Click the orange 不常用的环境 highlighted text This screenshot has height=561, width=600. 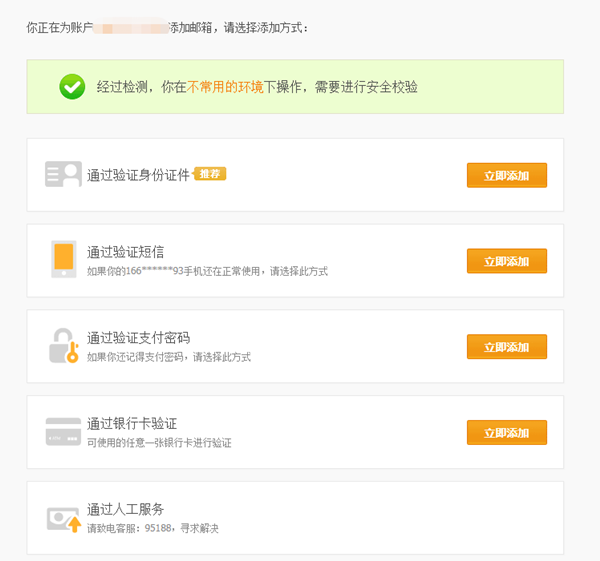[x=225, y=87]
